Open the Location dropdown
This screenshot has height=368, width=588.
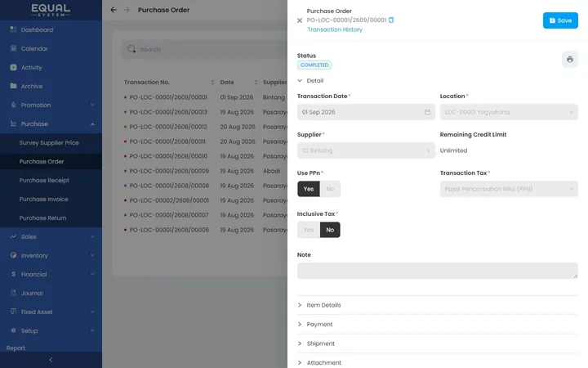(x=509, y=112)
